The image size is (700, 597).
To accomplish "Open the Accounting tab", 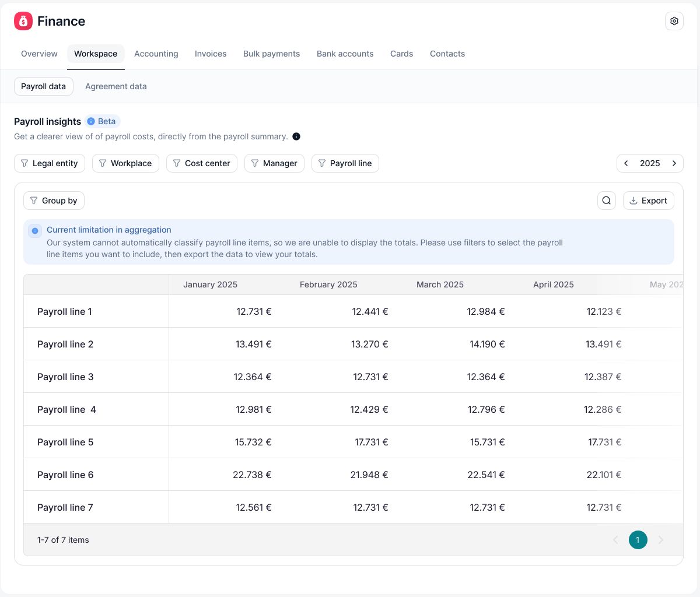I will pos(156,54).
